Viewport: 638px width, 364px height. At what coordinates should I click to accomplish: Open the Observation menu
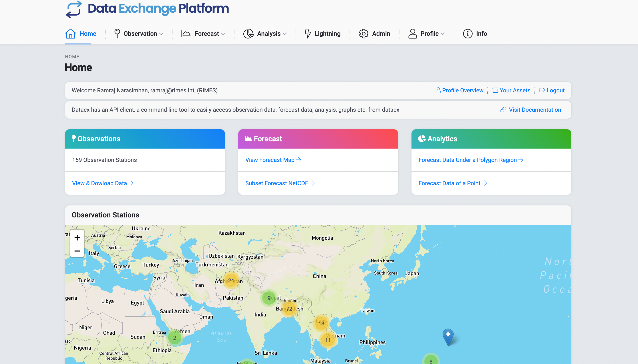tap(139, 34)
